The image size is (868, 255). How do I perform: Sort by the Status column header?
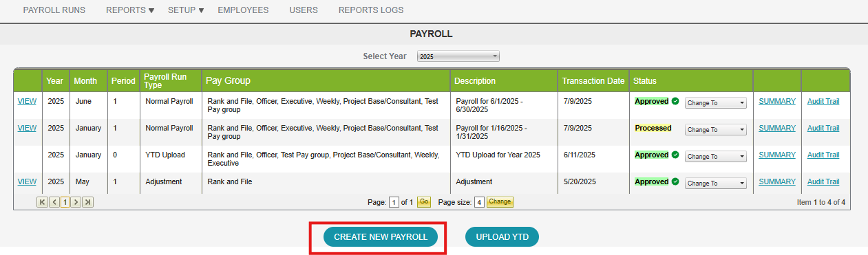tap(645, 81)
